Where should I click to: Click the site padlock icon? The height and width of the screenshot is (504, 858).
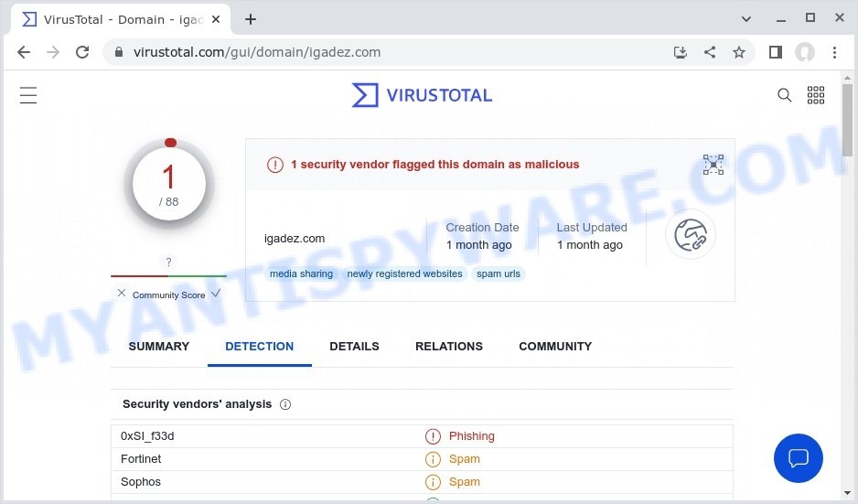coord(119,52)
